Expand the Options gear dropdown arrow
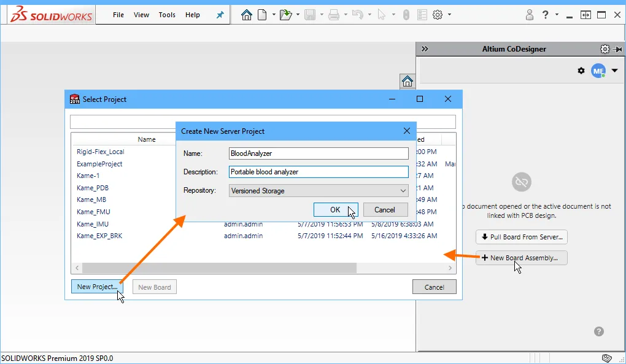Screen dimensions: 626x364 point(449,15)
